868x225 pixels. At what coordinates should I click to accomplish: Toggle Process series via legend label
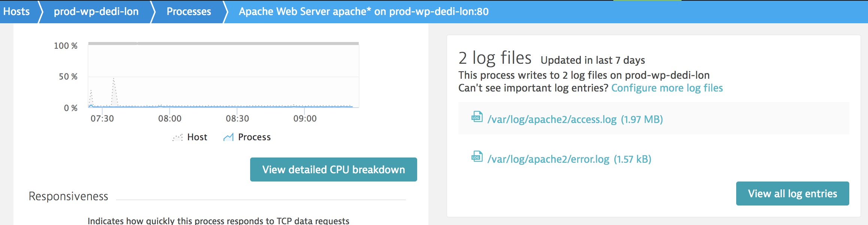pos(254,137)
